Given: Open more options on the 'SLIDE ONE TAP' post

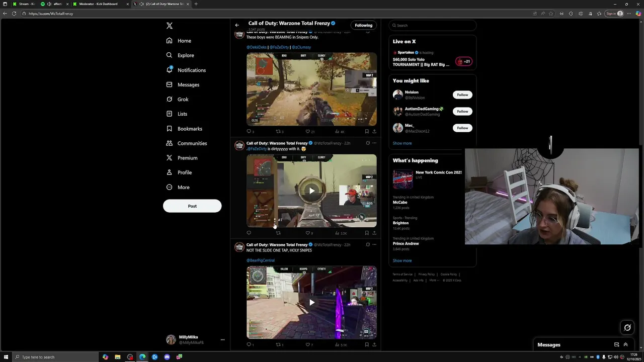Looking at the screenshot, I should [374, 245].
